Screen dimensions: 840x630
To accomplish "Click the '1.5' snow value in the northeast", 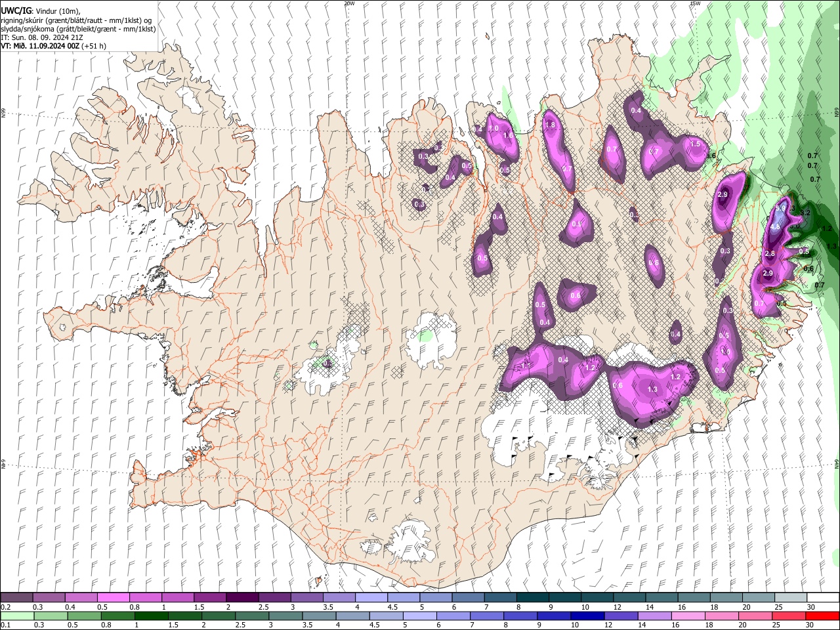I will point(696,143).
